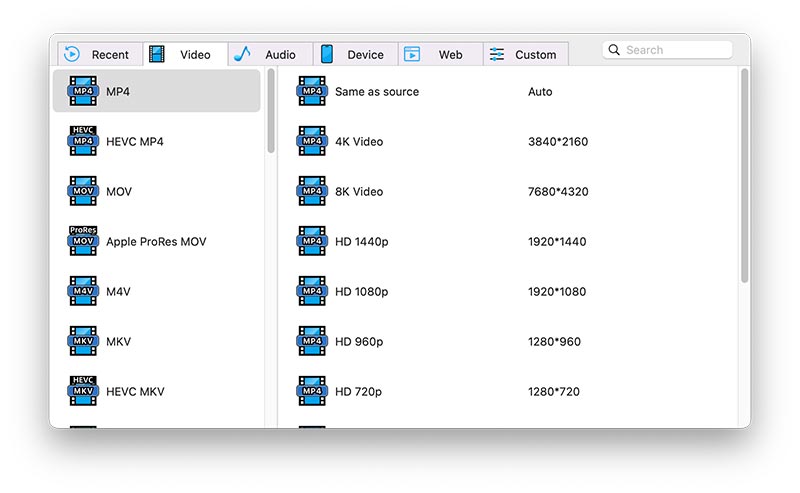The height and width of the screenshot is (493, 800).
Task: Select the HD 960p preset text
Action: (359, 341)
